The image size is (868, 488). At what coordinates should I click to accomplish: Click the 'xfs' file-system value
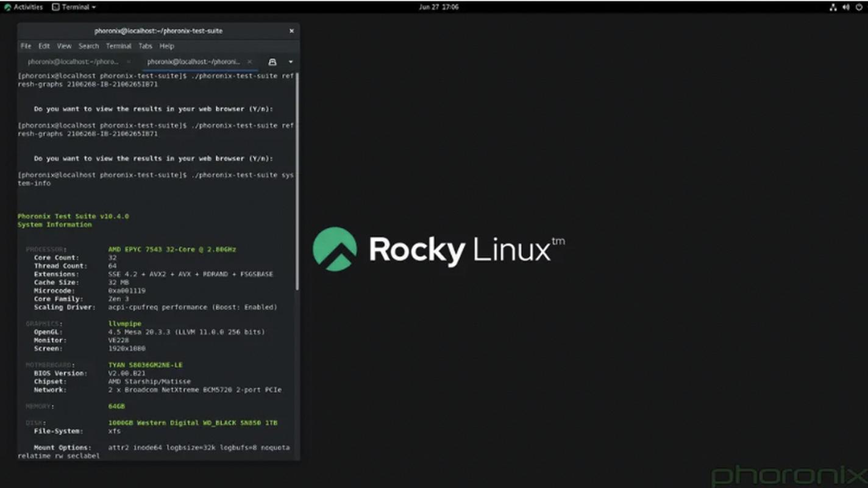pos(114,431)
